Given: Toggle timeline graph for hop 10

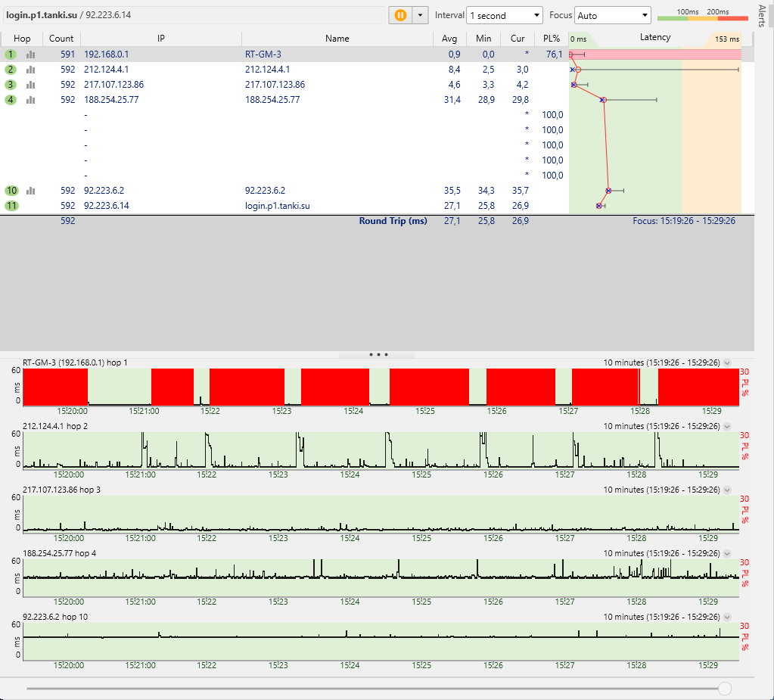Looking at the screenshot, I should 31,191.
